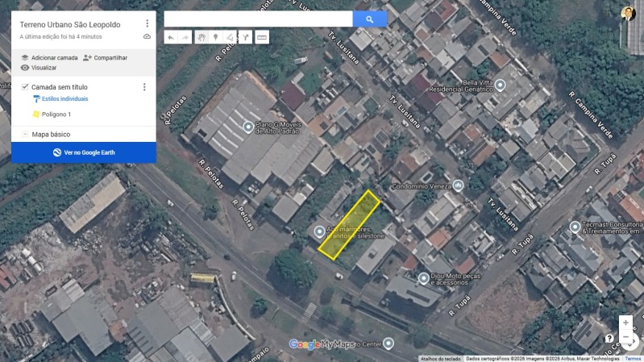Click the Estilos individuais paint roller icon
This screenshot has width=644, height=362.
36,98
